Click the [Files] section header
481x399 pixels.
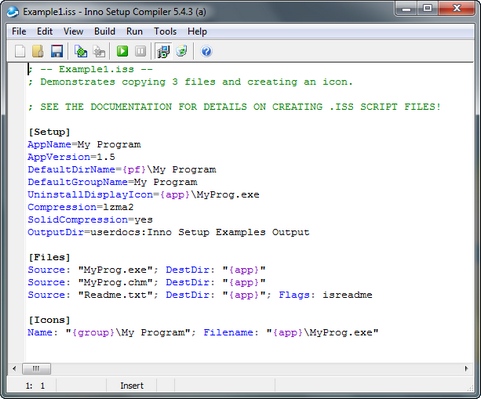(x=49, y=257)
